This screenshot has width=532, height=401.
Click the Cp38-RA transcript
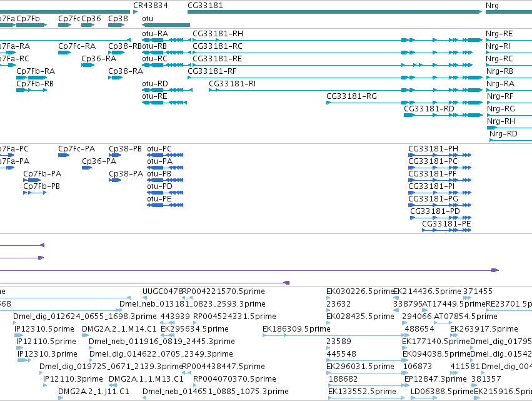point(116,78)
